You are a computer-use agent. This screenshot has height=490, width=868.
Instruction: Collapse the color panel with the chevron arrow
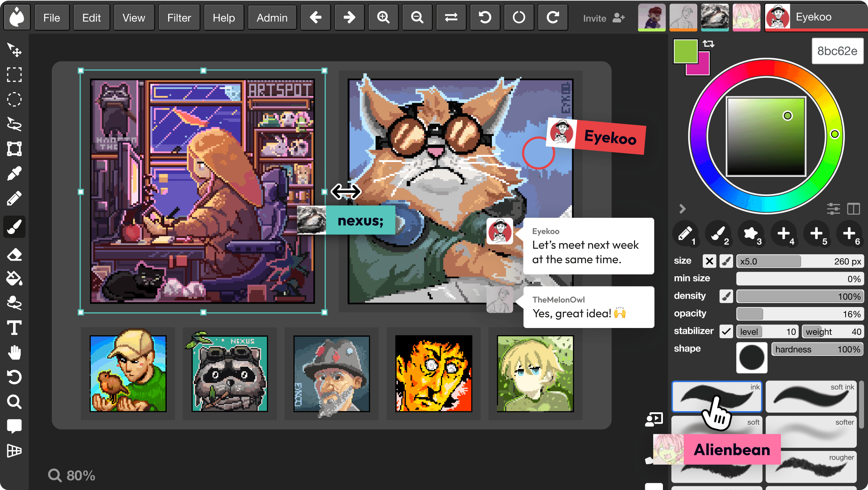[683, 209]
